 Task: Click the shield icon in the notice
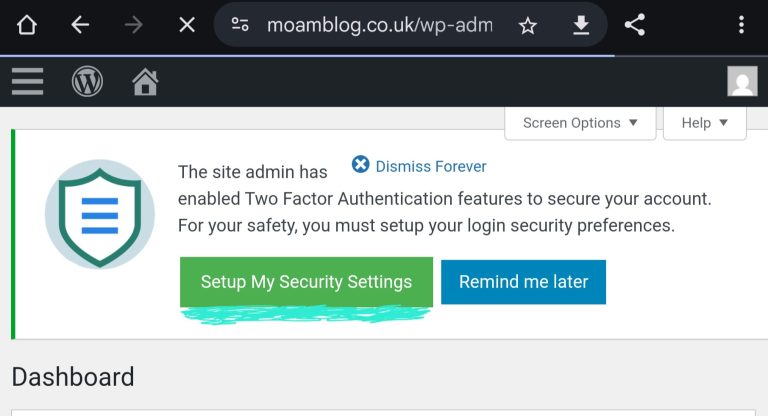pyautogui.click(x=100, y=214)
